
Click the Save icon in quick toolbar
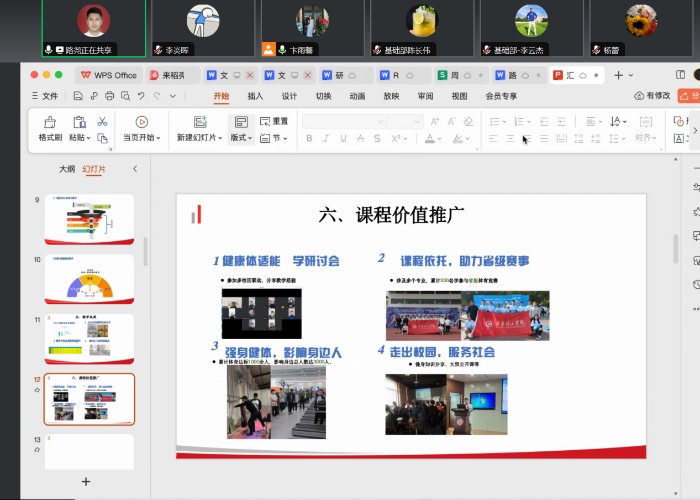[78, 96]
